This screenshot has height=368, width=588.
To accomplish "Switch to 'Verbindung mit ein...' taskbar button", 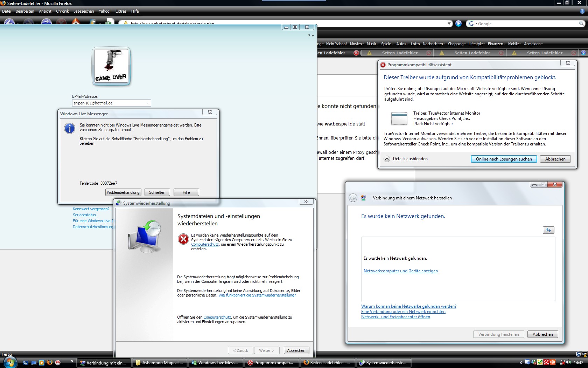I will click(x=103, y=363).
